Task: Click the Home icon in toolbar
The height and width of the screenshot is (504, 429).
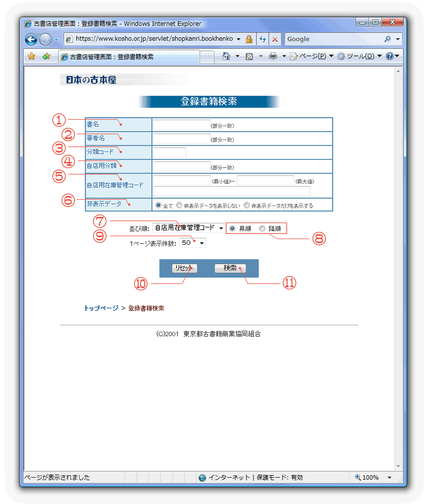Action: 226,56
